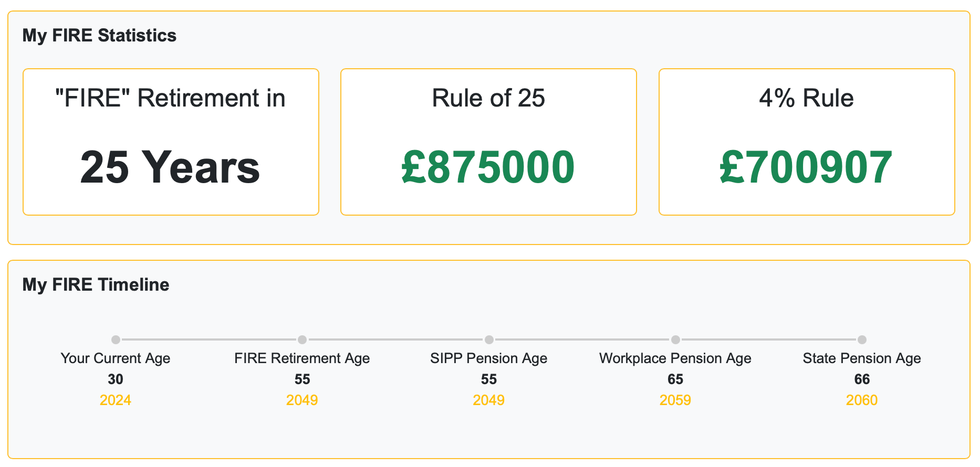The height and width of the screenshot is (467, 980).
Task: Click the State Pension Age label
Action: 862,358
